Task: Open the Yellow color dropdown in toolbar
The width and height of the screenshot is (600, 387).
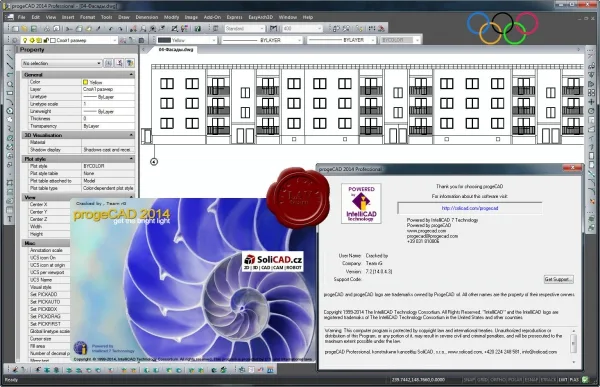Action: [x=187, y=40]
